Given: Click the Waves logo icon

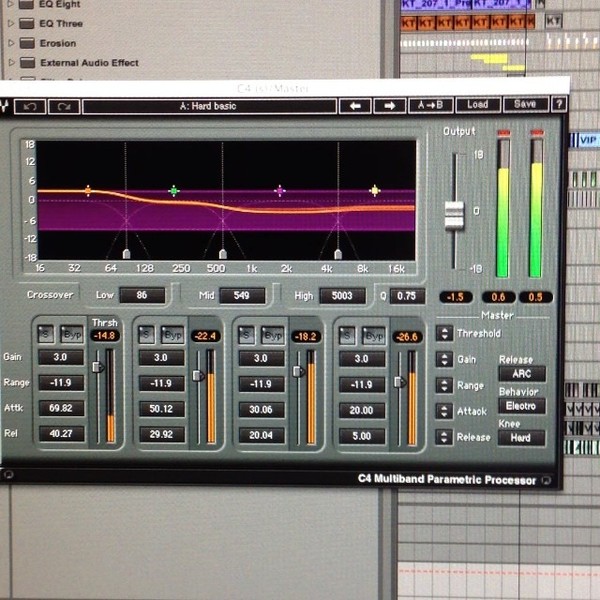Looking at the screenshot, I should (5, 106).
